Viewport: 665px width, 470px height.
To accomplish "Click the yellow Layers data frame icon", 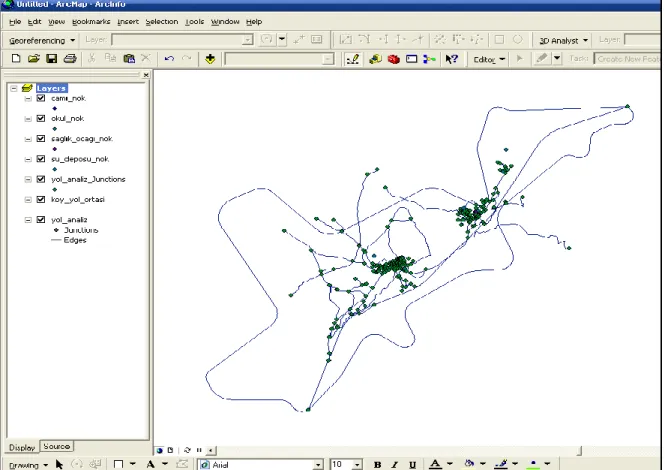I will [27, 88].
